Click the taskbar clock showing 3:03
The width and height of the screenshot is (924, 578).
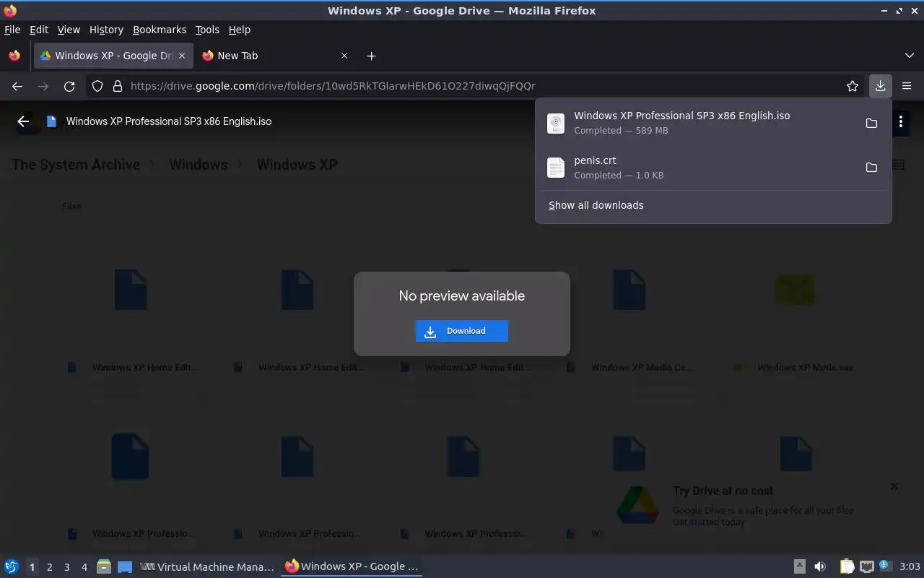coord(910,566)
